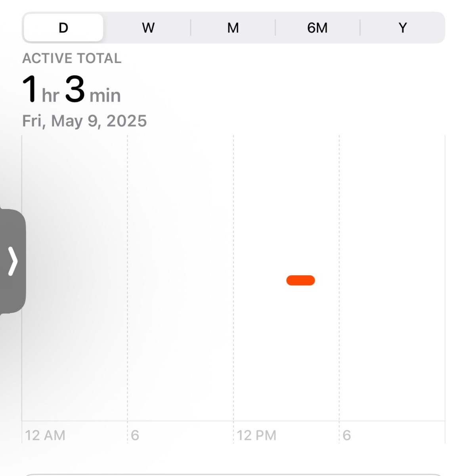This screenshot has width=467, height=476.
Task: Click the 1 hr 3 min total
Action: 71,90
